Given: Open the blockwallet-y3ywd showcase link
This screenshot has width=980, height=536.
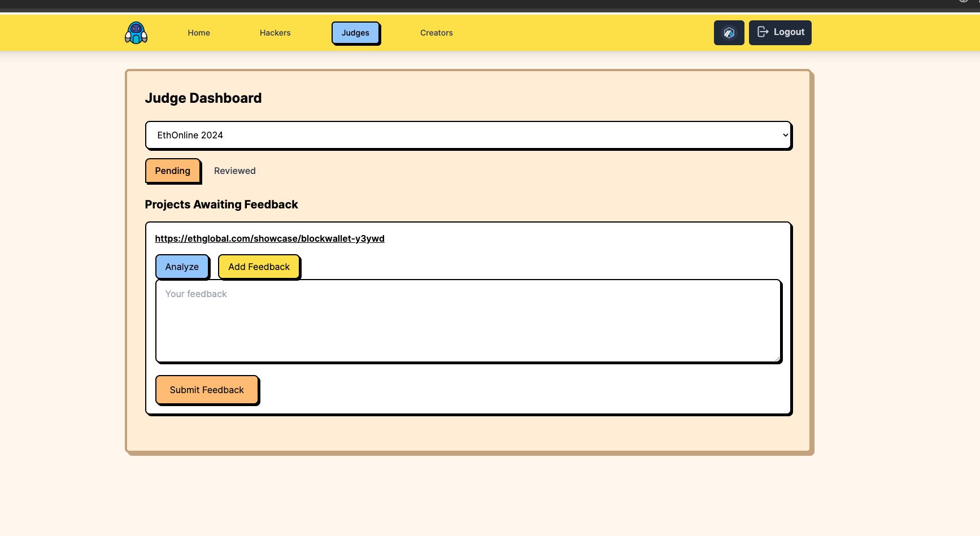Looking at the screenshot, I should pos(269,238).
